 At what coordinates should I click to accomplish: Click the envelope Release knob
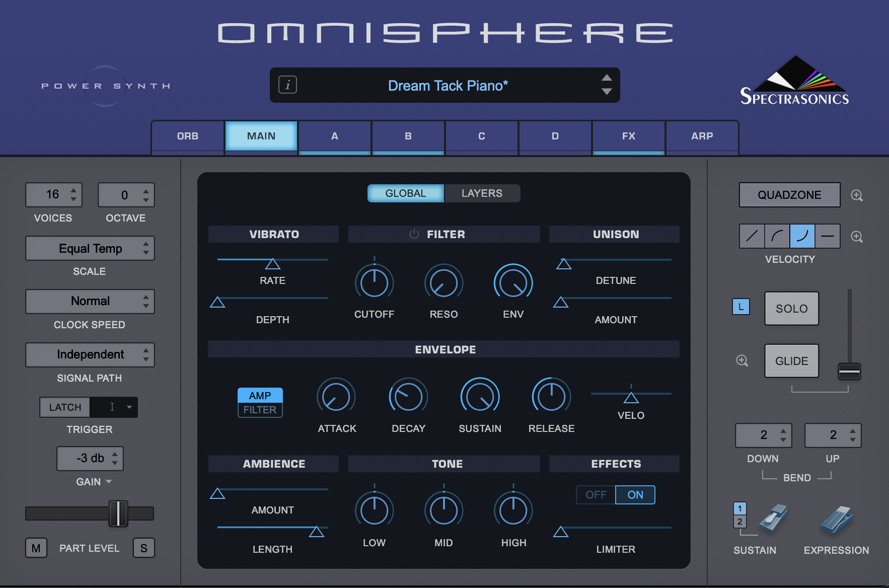tap(552, 397)
